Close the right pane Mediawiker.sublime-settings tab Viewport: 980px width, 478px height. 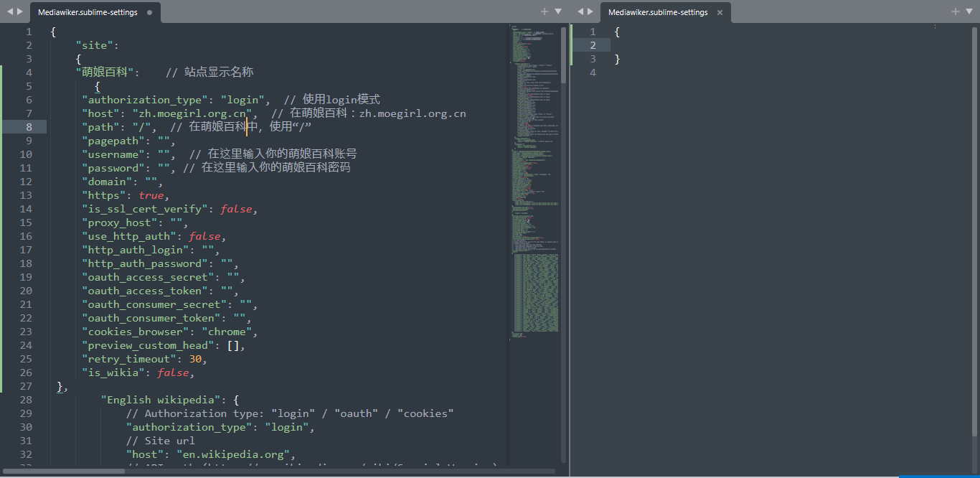click(x=720, y=13)
